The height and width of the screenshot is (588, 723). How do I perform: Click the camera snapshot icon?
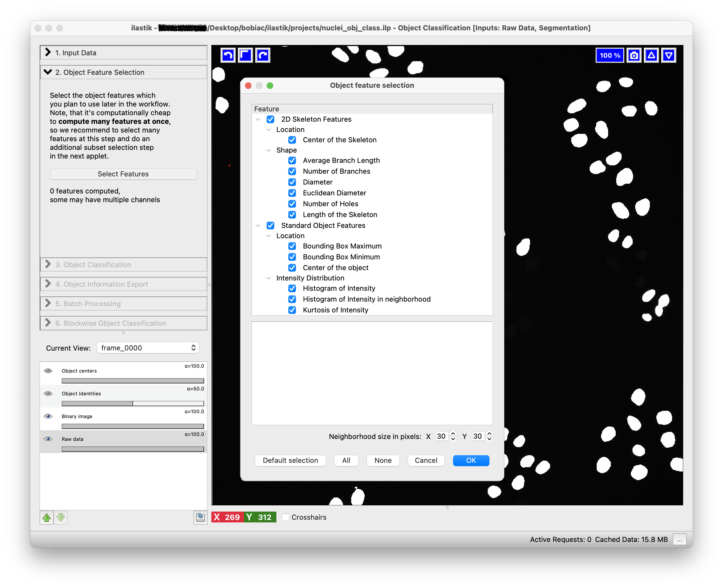click(634, 55)
